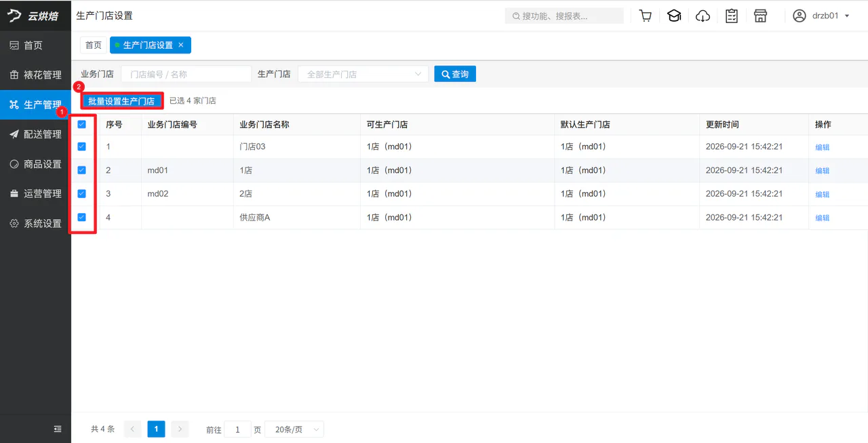Open 配送管理 in the sidebar
This screenshot has width=868, height=443.
pyautogui.click(x=35, y=134)
